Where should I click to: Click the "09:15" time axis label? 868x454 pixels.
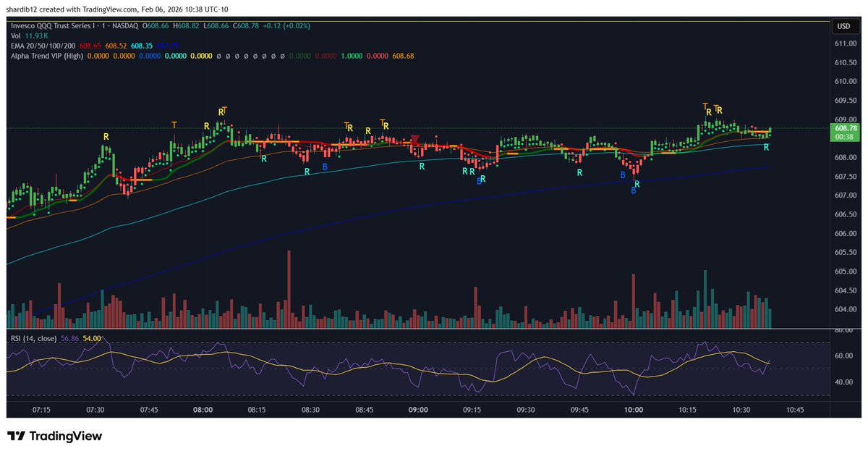pos(472,409)
